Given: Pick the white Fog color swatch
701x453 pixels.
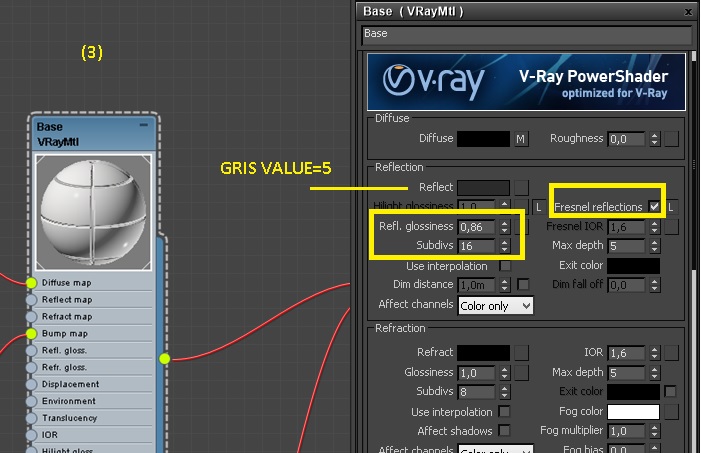Looking at the screenshot, I should point(633,411).
